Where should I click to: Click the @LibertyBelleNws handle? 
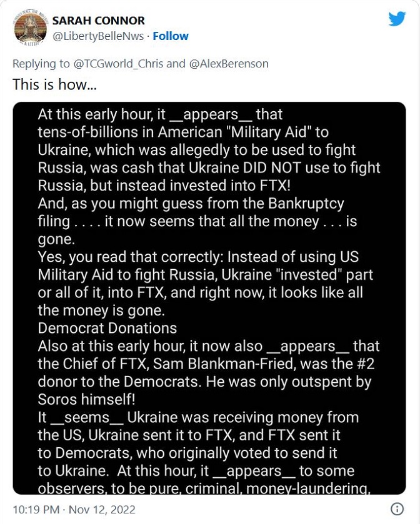click(x=97, y=36)
